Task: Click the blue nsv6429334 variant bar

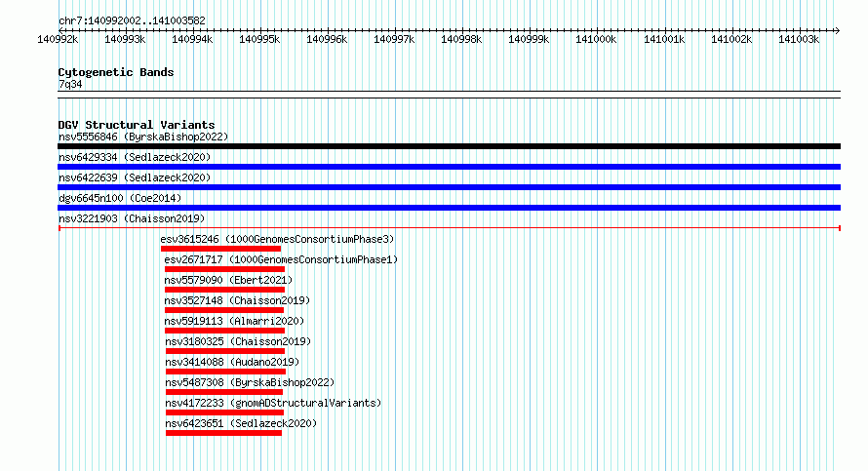Action: 449,167
